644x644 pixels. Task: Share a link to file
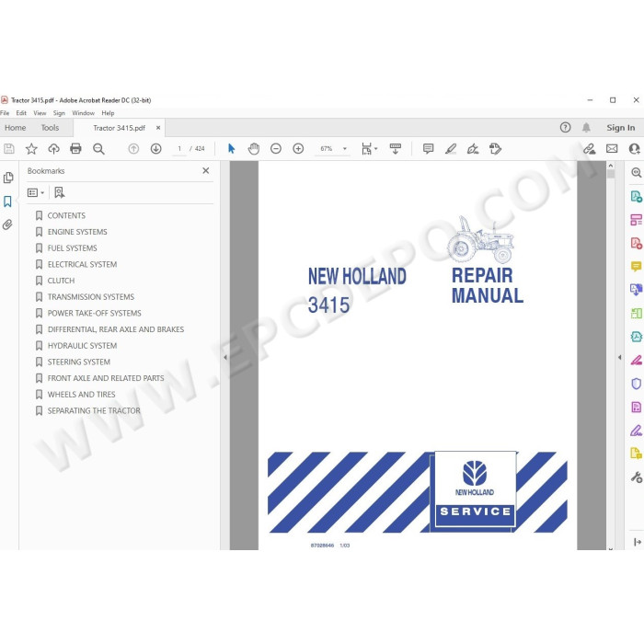(x=590, y=149)
